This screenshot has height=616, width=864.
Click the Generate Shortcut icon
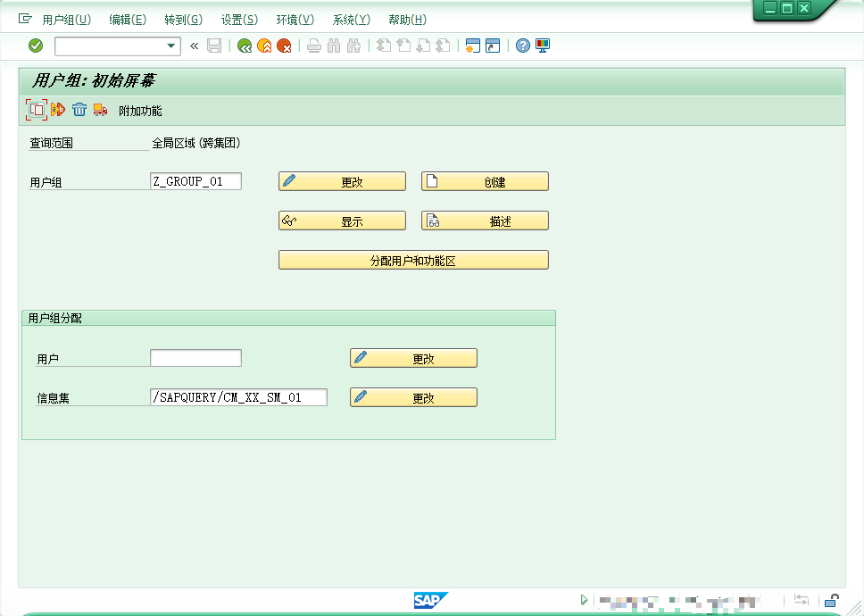coord(493,46)
